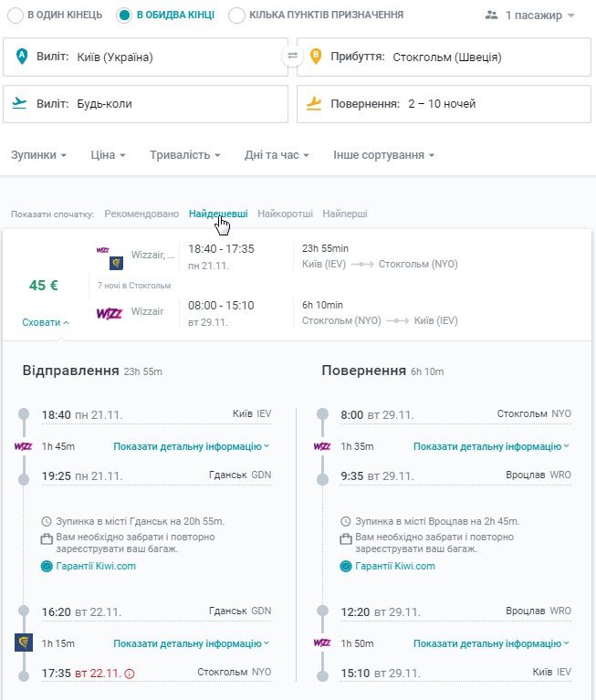This screenshot has height=700, width=596.
Task: Sort results by 'Найкоротші'
Action: [286, 214]
